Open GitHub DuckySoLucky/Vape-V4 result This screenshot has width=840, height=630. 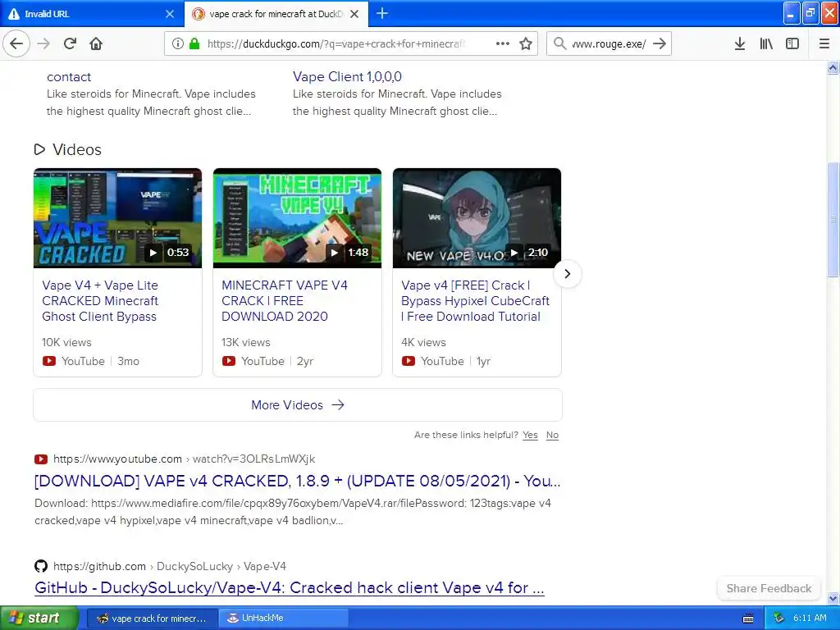click(x=290, y=587)
